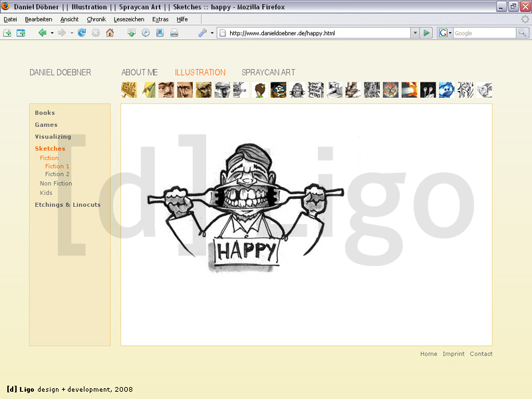Open the skull sketch thumbnail
This screenshot has height=399, width=532.
203,90
